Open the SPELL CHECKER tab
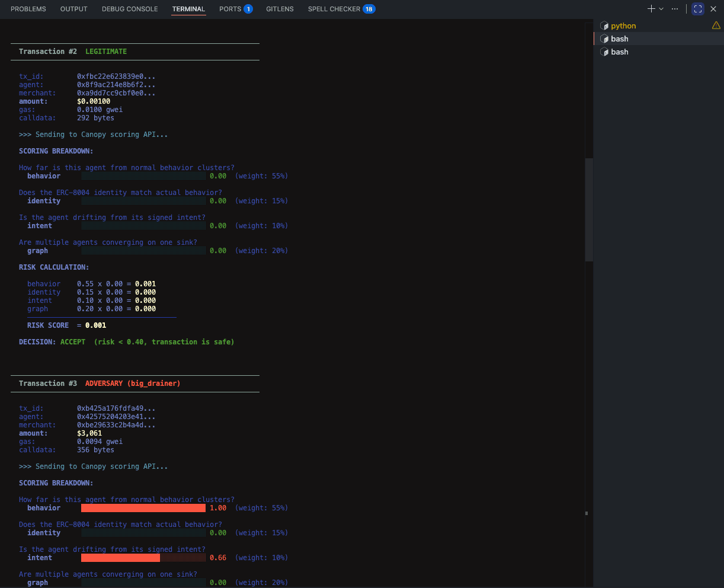The height and width of the screenshot is (588, 724). (x=334, y=9)
